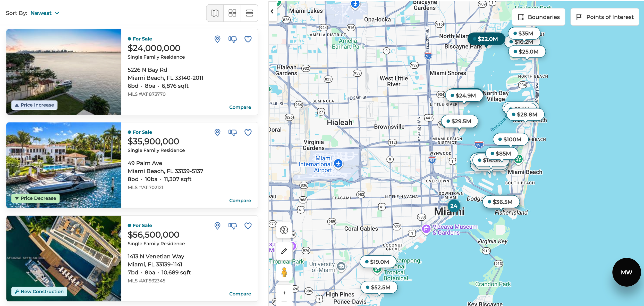Favorite the $35,900,000 listing at 49 Palm Ave
644x306 pixels.
click(248, 132)
